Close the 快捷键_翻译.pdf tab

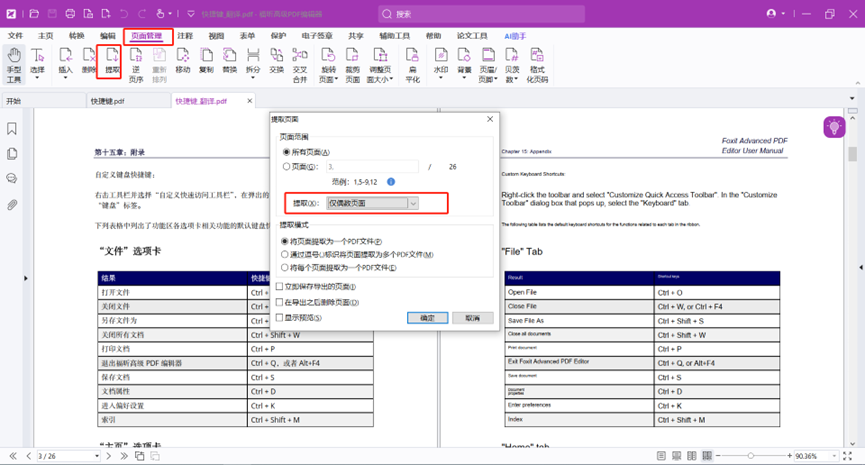coord(250,101)
